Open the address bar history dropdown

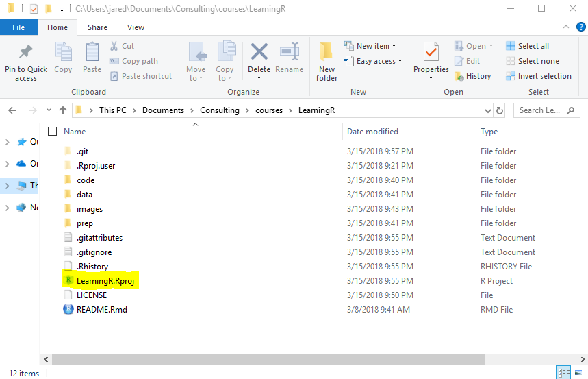tap(487, 110)
